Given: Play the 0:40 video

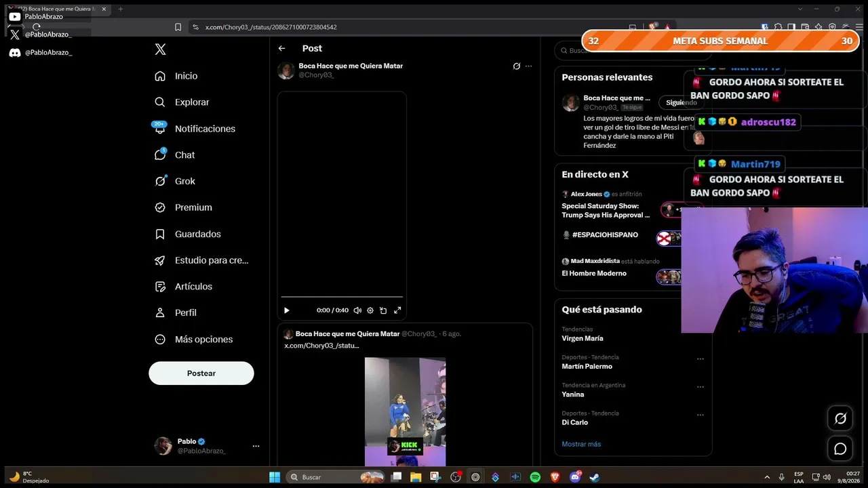Looking at the screenshot, I should coord(286,310).
